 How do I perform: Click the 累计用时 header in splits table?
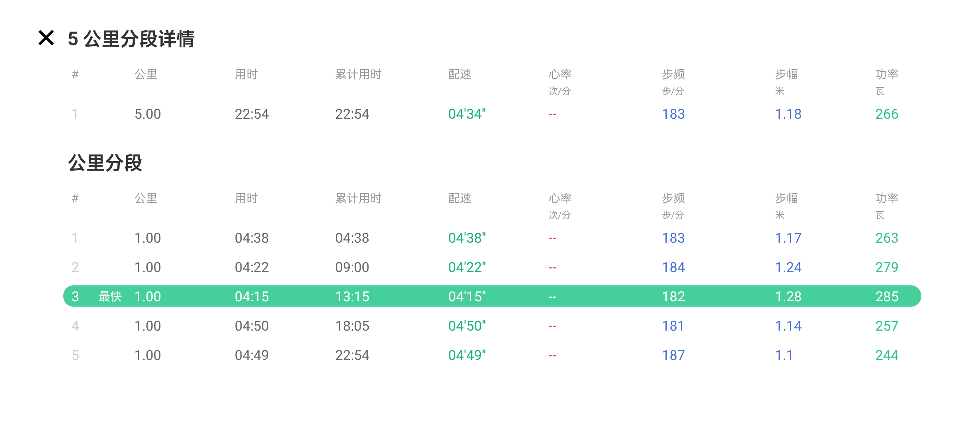coord(358,198)
